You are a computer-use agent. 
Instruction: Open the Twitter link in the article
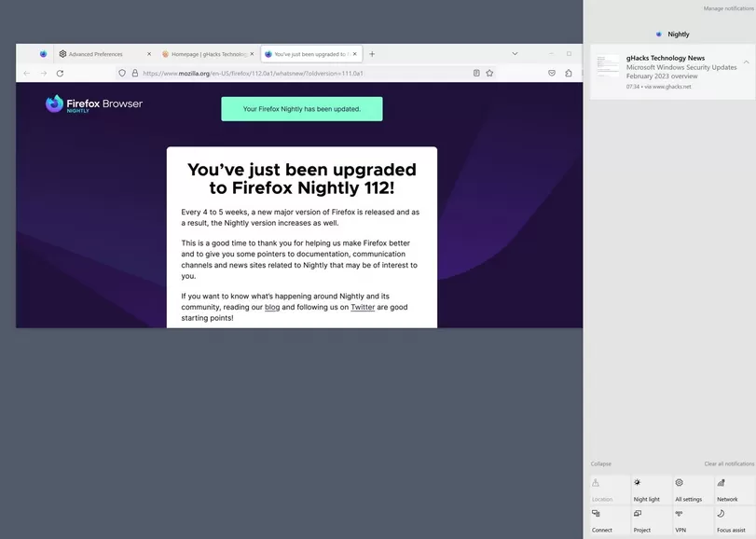[363, 307]
